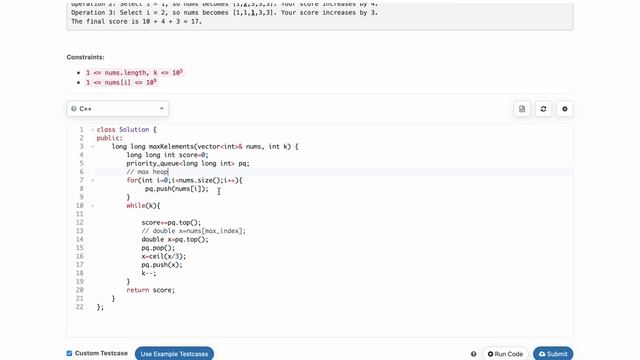Click the 'Constraints:' heading text
640x360 pixels.
(x=85, y=57)
